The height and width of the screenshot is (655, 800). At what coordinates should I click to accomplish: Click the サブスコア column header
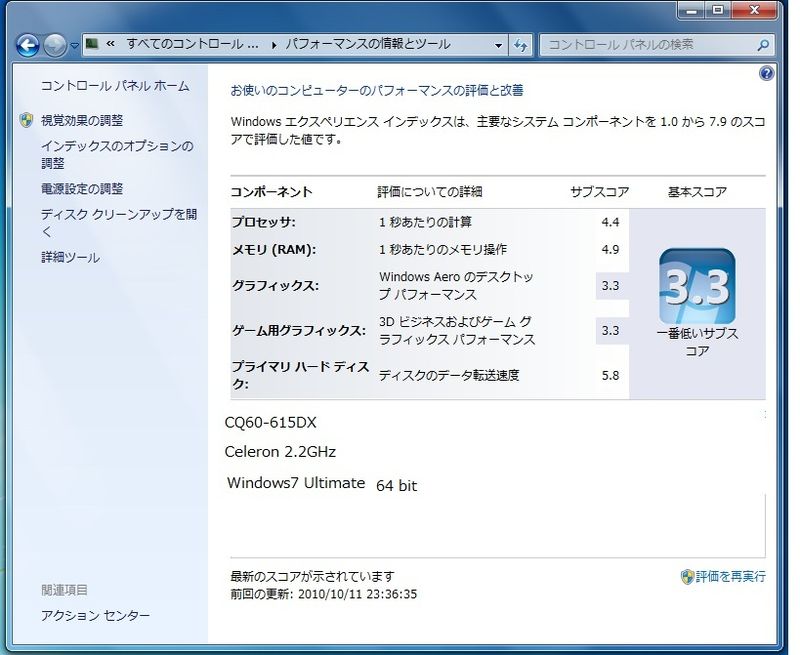point(599,192)
